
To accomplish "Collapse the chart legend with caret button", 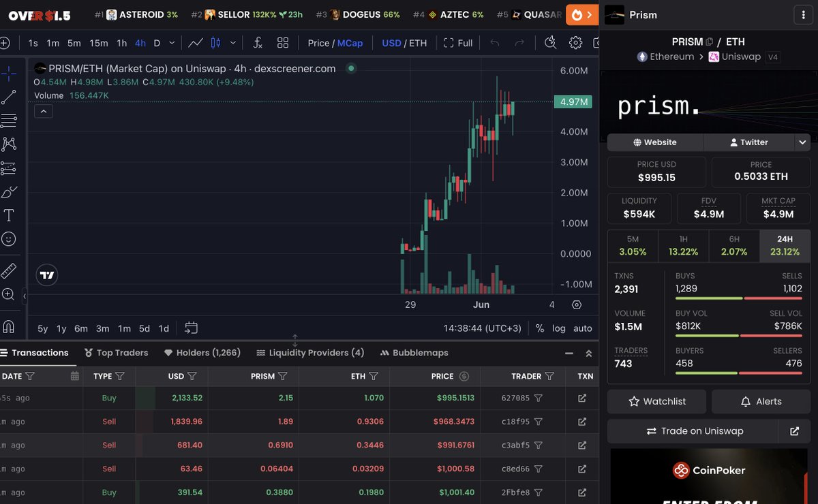I will (43, 111).
